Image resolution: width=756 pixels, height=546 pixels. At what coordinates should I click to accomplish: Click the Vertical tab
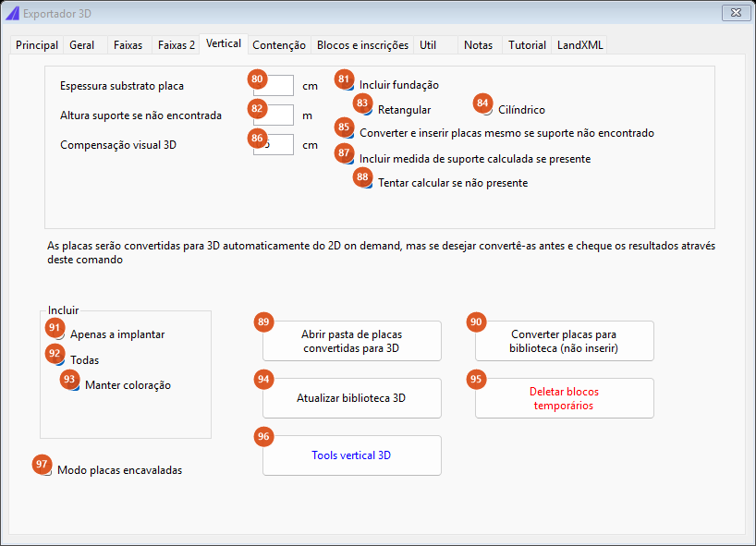(224, 43)
